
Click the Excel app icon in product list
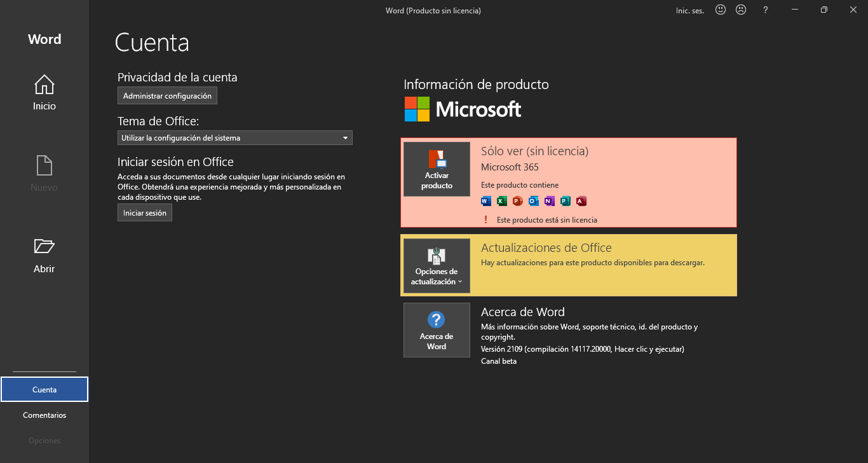[x=502, y=202]
